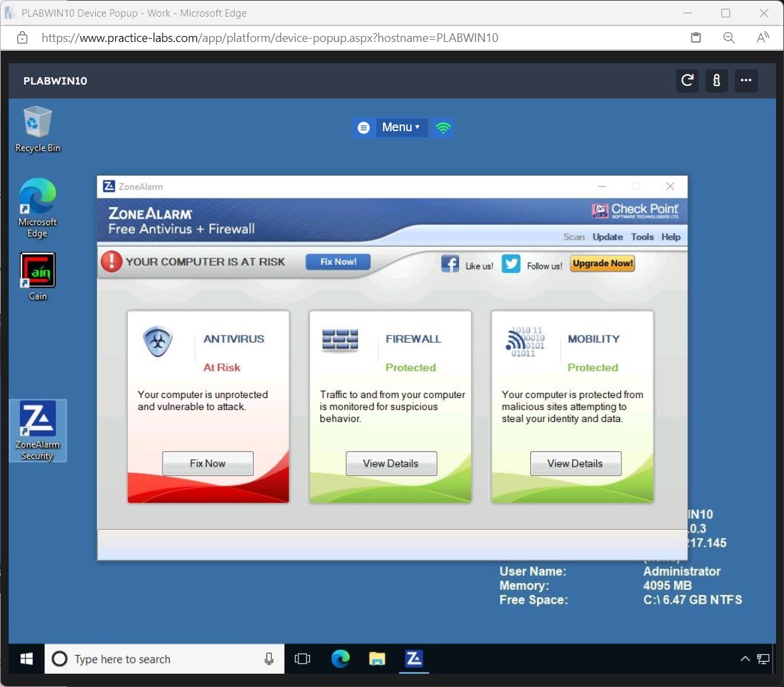
Task: Click the Antivirus shield icon
Action: click(159, 340)
